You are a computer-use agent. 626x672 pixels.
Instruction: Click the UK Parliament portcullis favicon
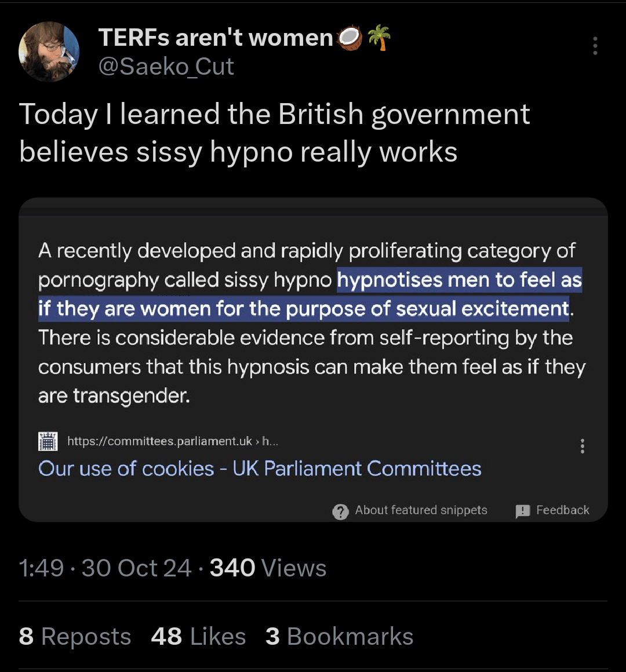click(x=48, y=441)
